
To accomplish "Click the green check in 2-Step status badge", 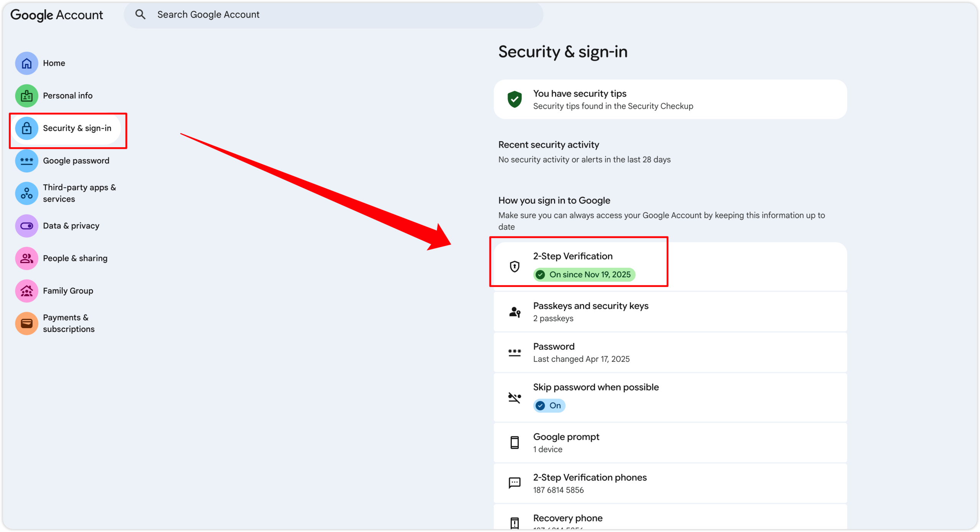I will [540, 275].
